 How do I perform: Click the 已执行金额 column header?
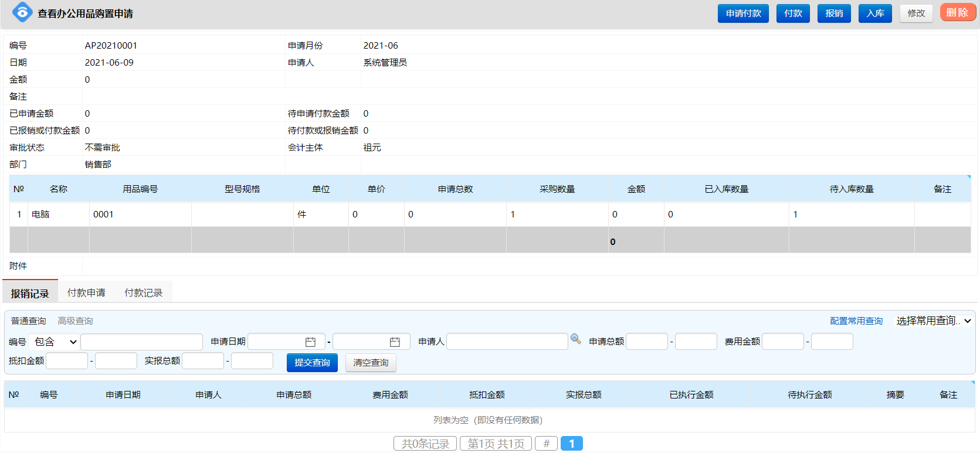(x=691, y=394)
